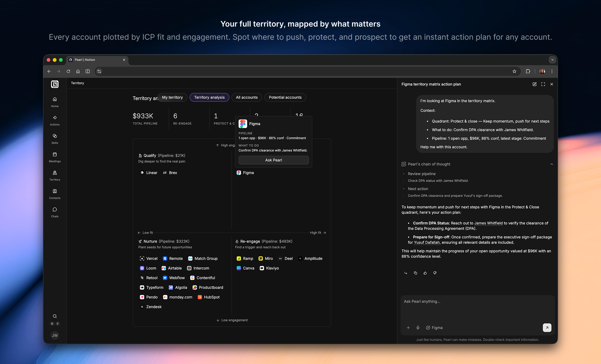
Task: Select the Intercom account
Action: pyautogui.click(x=198, y=268)
